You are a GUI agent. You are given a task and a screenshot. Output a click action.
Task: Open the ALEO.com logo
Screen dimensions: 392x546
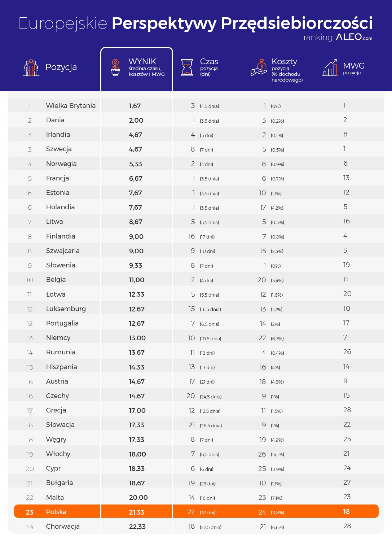point(354,37)
